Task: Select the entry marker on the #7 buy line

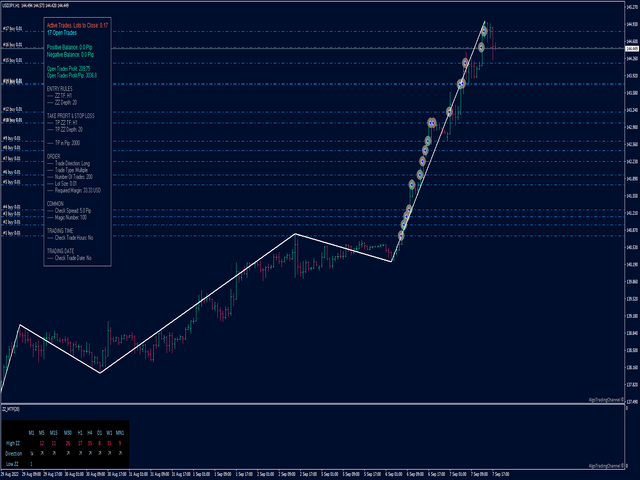Action: click(x=422, y=161)
